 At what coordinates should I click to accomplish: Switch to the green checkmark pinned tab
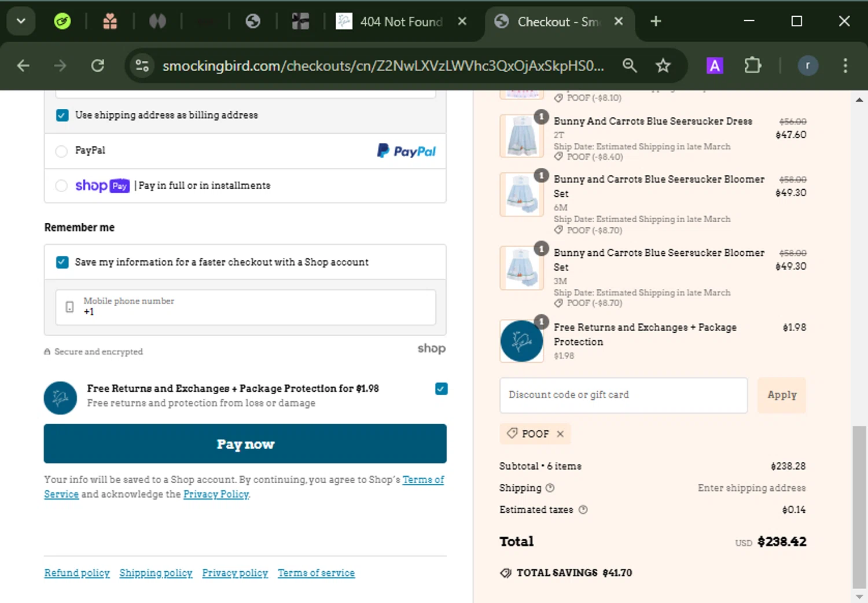62,21
